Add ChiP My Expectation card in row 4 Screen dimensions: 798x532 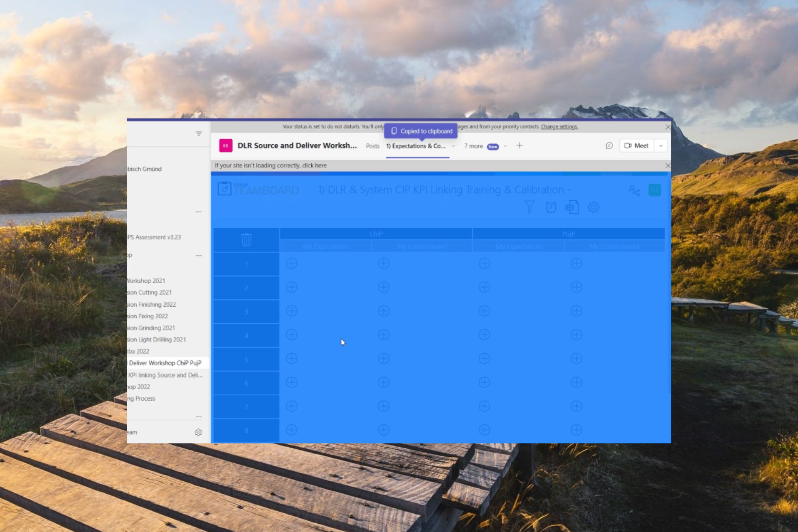click(292, 335)
